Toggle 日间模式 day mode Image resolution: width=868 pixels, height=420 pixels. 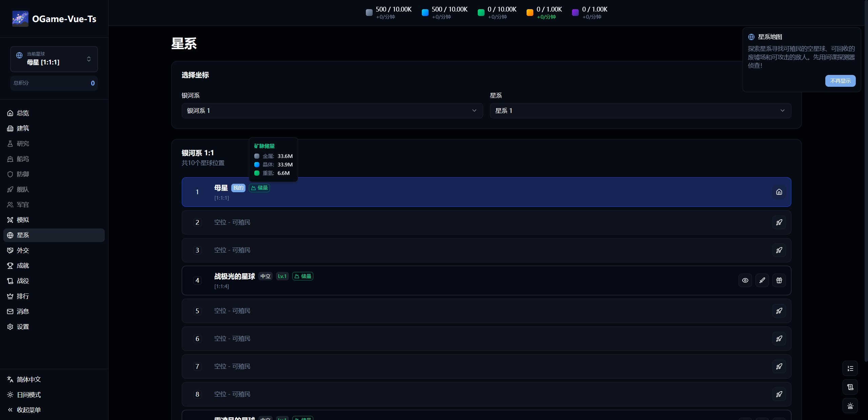pos(29,395)
